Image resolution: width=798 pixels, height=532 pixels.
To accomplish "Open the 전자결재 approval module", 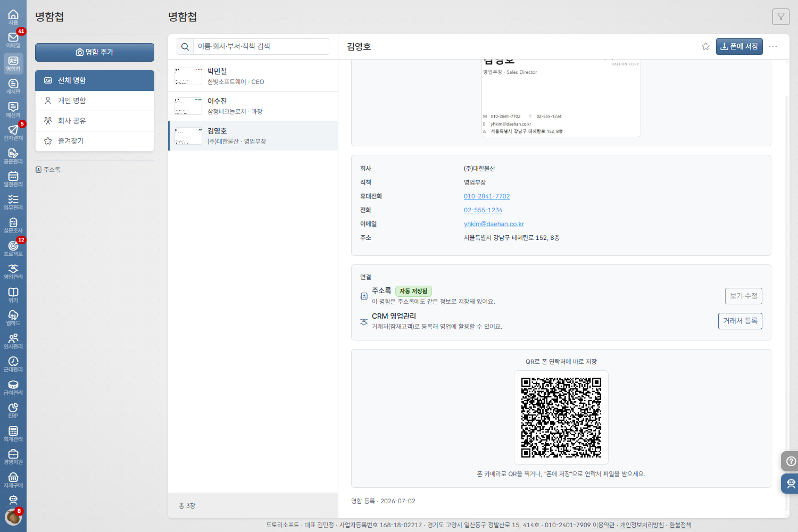I will point(13,132).
